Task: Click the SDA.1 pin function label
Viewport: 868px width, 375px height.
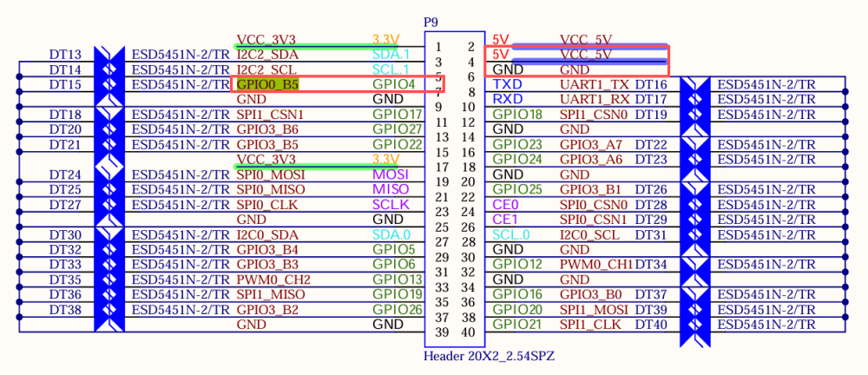Action: point(391,55)
